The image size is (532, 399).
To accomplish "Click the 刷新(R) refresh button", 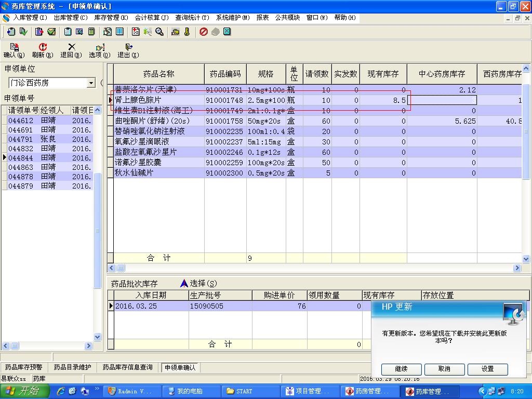I will click(x=43, y=50).
